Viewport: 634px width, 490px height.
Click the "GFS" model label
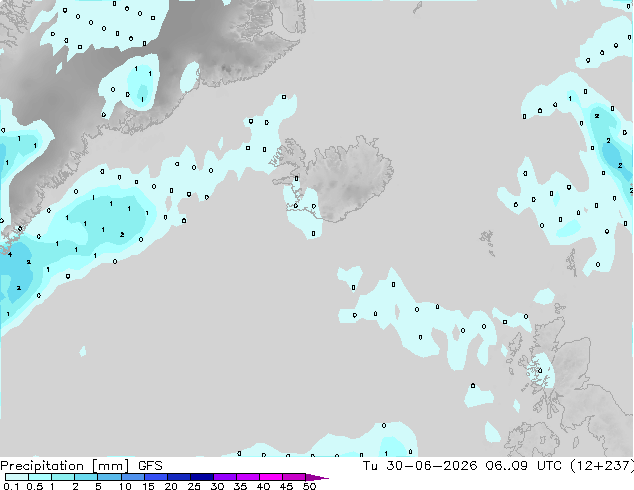[x=150, y=466]
